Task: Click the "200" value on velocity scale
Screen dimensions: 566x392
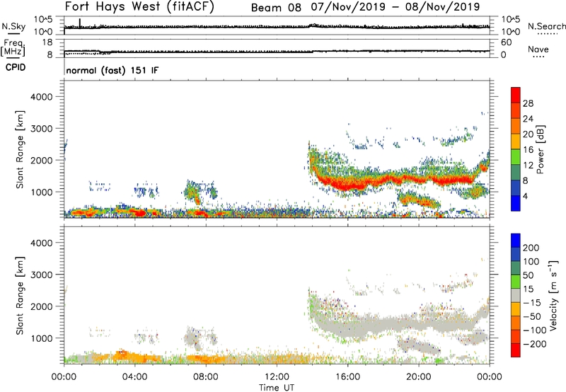Action: [531, 248]
